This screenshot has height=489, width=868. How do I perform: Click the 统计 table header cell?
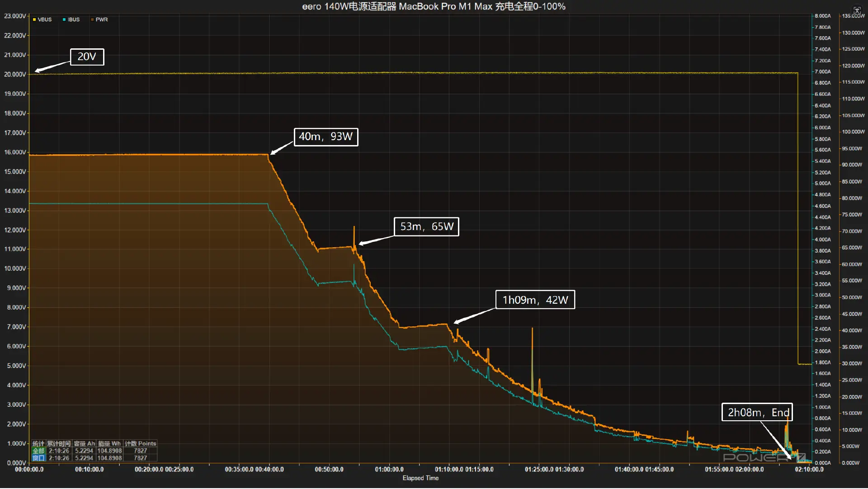coord(38,444)
